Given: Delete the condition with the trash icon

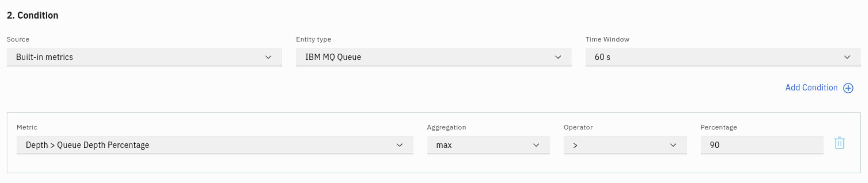Looking at the screenshot, I should 839,143.
